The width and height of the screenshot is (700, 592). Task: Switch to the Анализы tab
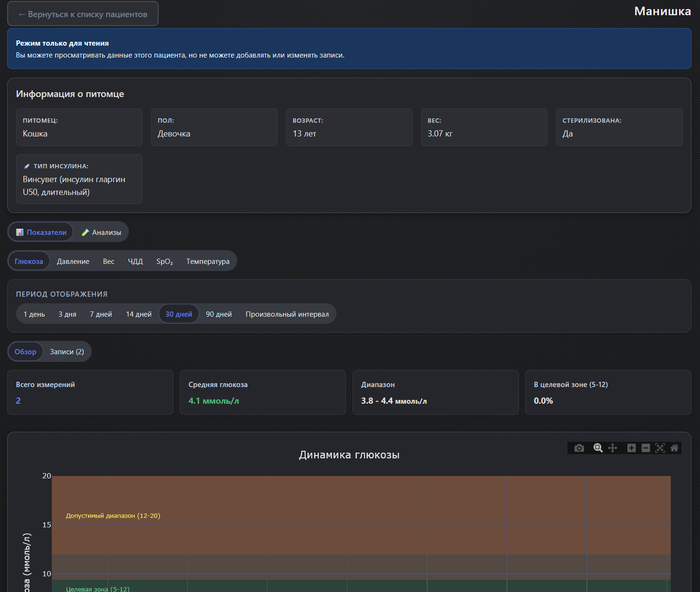pos(101,232)
